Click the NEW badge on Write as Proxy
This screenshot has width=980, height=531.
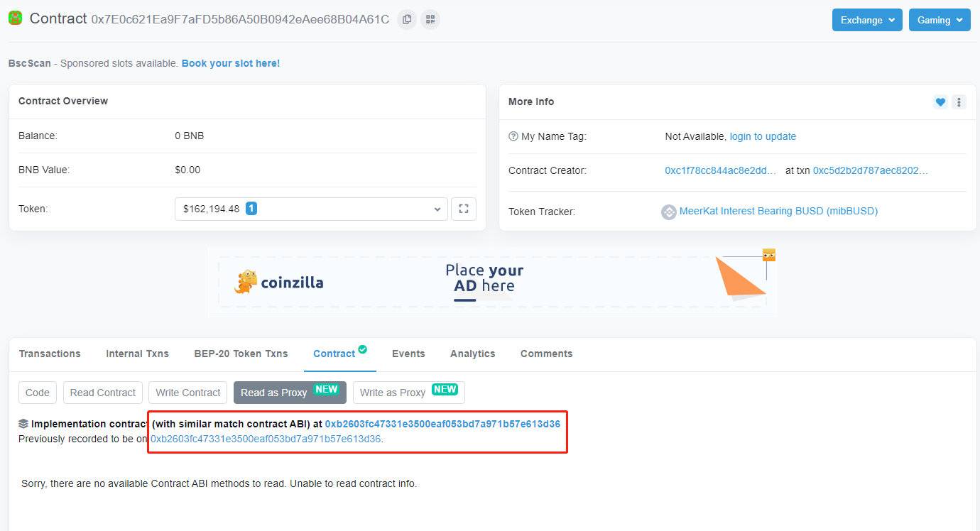pyautogui.click(x=445, y=390)
